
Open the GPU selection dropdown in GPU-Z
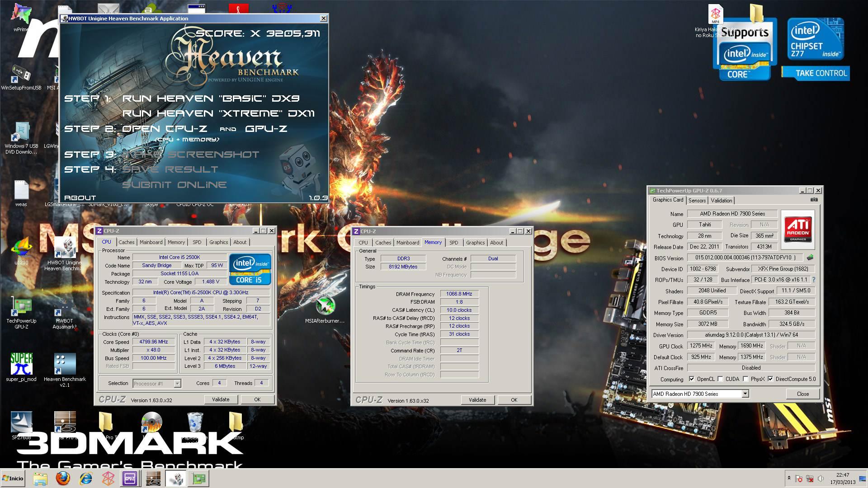(x=745, y=394)
